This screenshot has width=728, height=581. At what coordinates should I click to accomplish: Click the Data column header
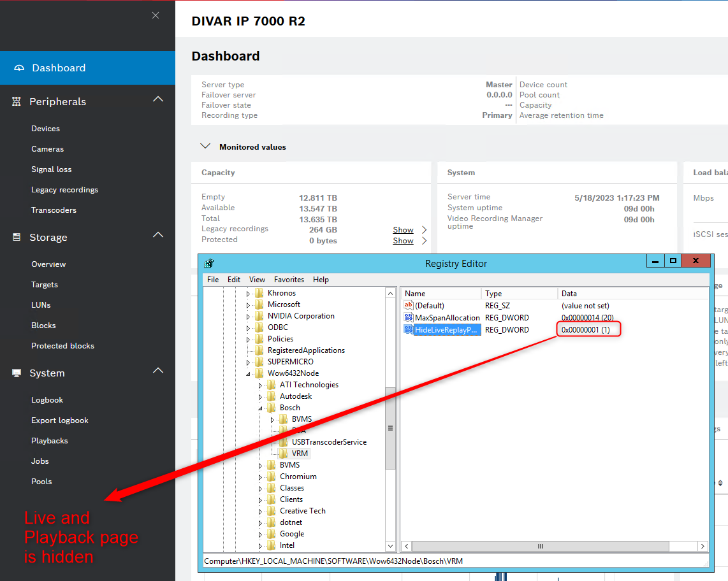(x=569, y=294)
